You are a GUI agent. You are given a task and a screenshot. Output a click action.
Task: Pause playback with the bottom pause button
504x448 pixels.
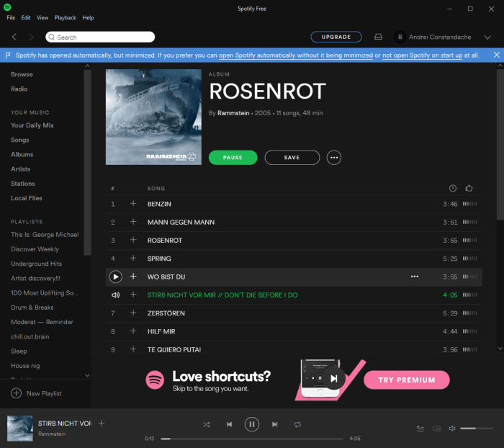tap(252, 424)
